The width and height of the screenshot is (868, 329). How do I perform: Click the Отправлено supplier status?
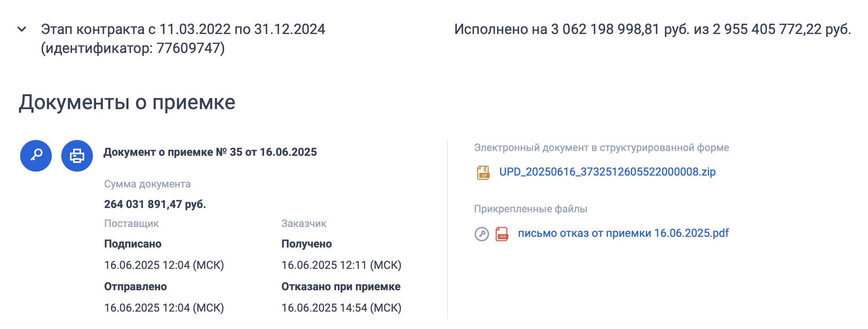135,287
